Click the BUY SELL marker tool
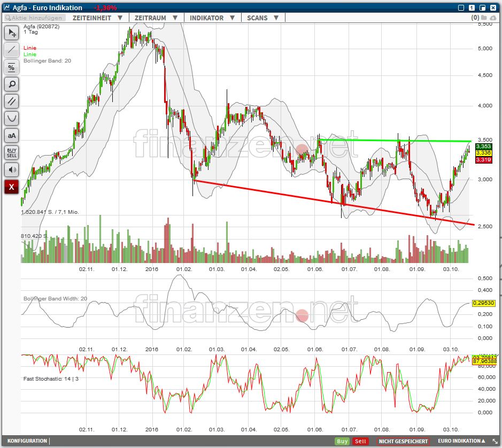 click(x=11, y=153)
